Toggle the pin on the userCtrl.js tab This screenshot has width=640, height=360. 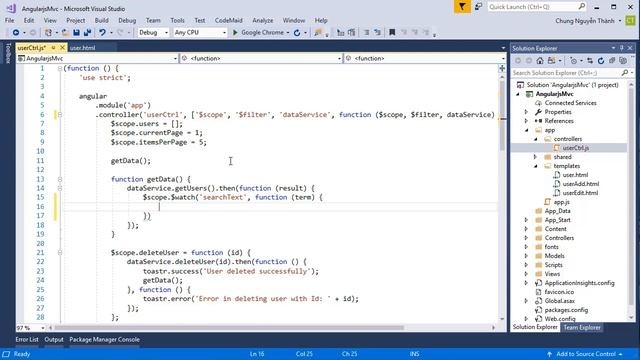(53, 48)
